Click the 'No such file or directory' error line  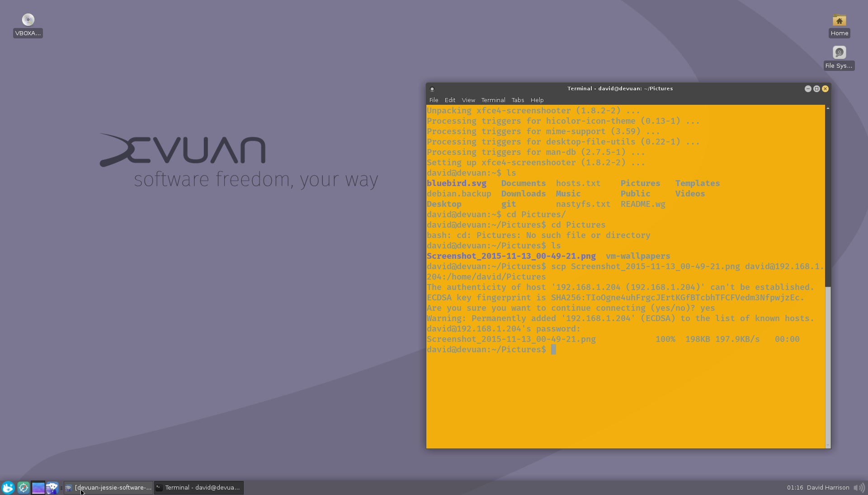538,235
